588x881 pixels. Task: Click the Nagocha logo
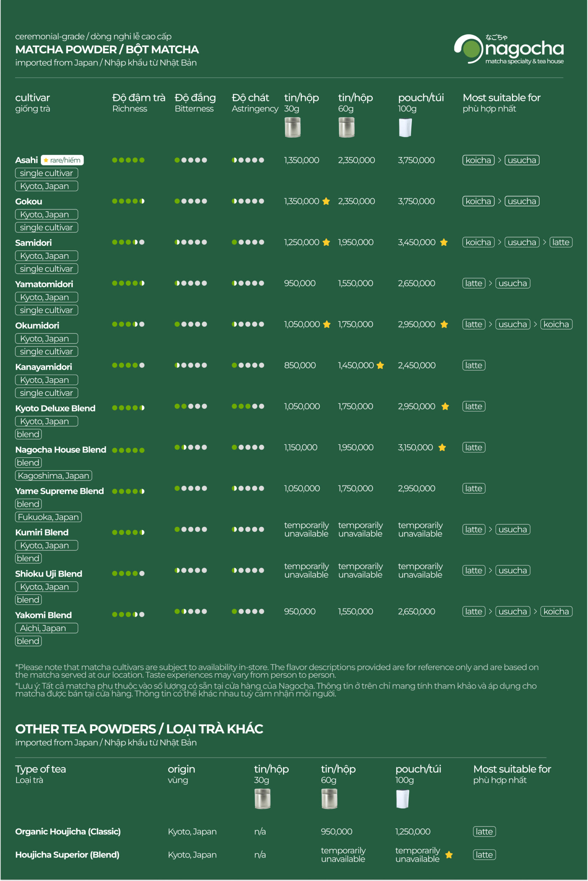coord(509,50)
